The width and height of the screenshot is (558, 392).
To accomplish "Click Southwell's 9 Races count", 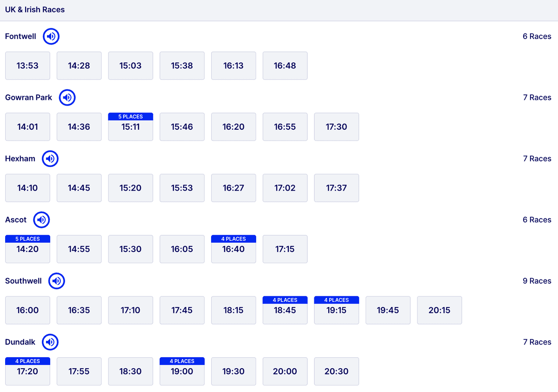I will click(x=537, y=281).
